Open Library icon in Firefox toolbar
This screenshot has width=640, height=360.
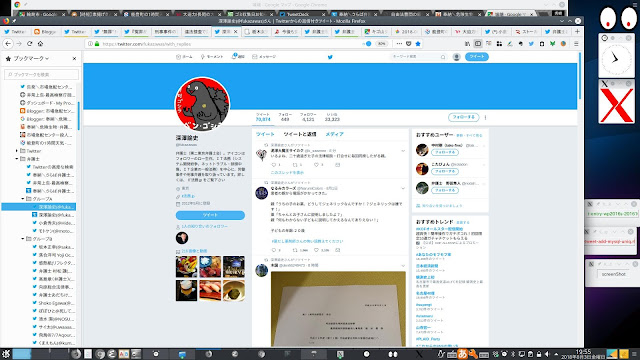point(467,44)
